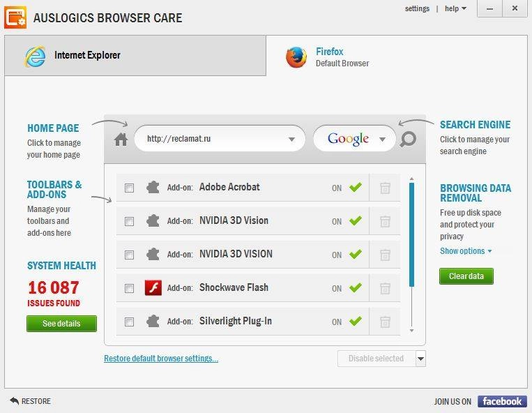Click the Restore arrow icon at bottom left

tap(14, 400)
